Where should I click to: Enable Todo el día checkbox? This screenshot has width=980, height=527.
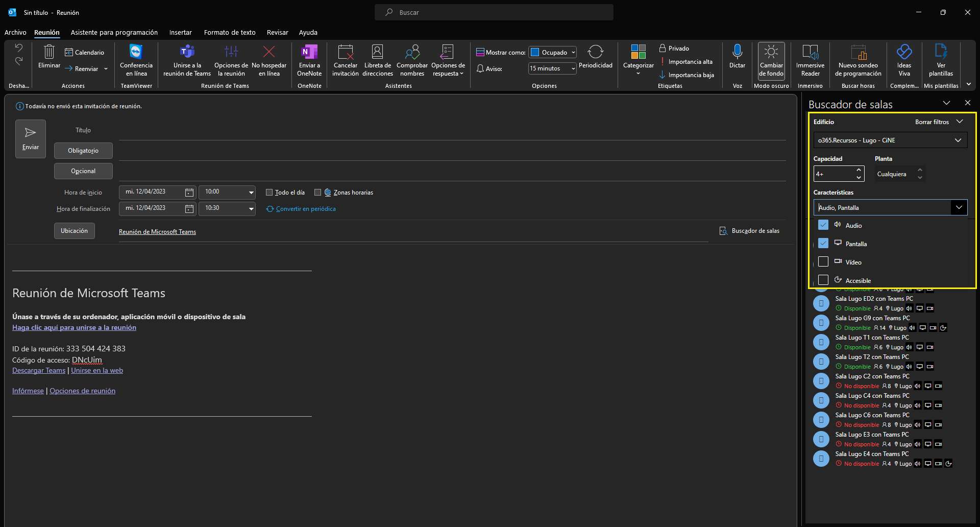click(269, 193)
